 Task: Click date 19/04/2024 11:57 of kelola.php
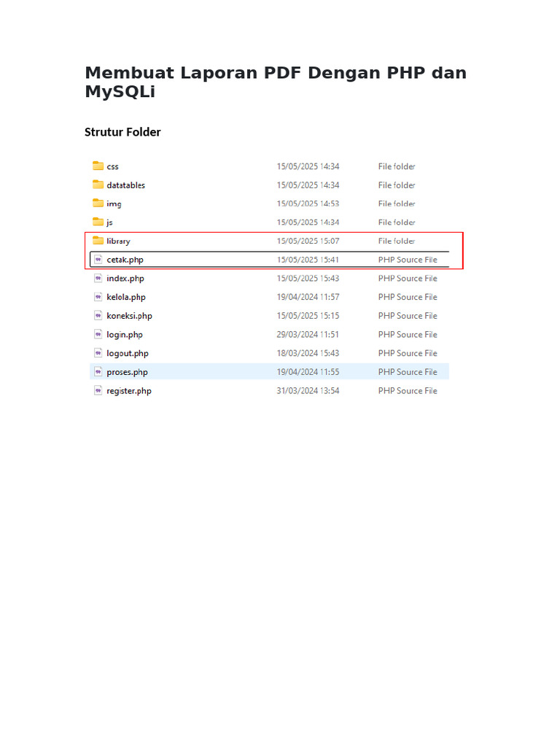pos(308,297)
